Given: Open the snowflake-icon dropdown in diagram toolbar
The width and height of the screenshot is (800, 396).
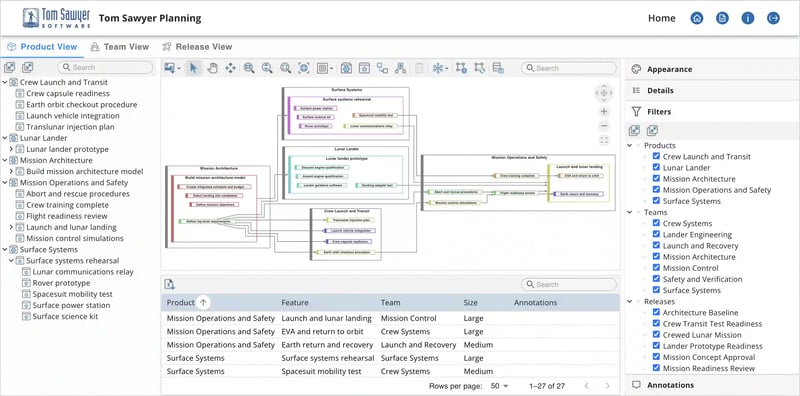Looking at the screenshot, I should (440, 68).
